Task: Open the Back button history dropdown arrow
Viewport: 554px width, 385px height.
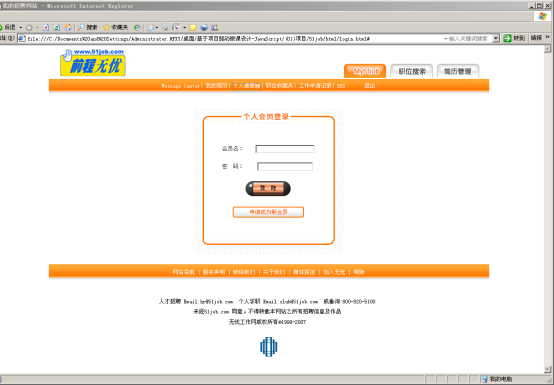Action: [20, 28]
